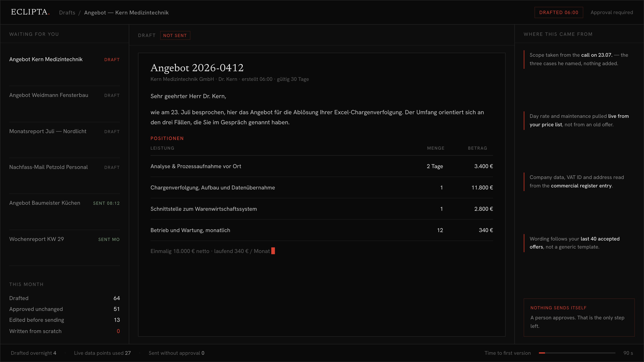Open the Drafts breadcrumb
The image size is (644, 362).
(x=67, y=12)
